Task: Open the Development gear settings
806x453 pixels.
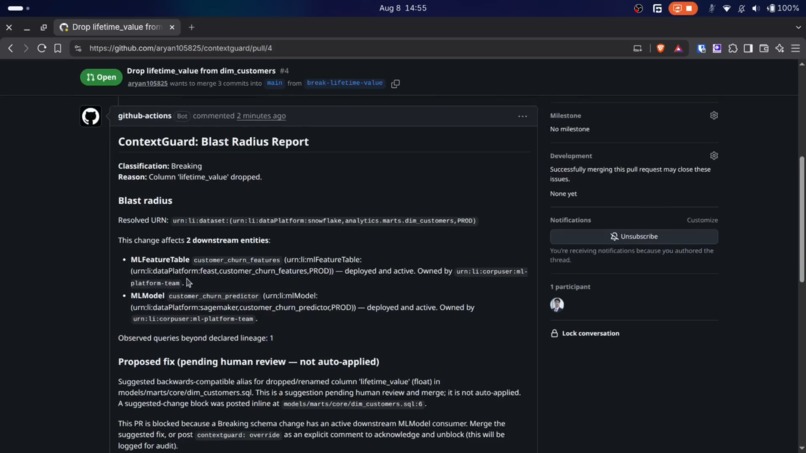Action: (714, 156)
